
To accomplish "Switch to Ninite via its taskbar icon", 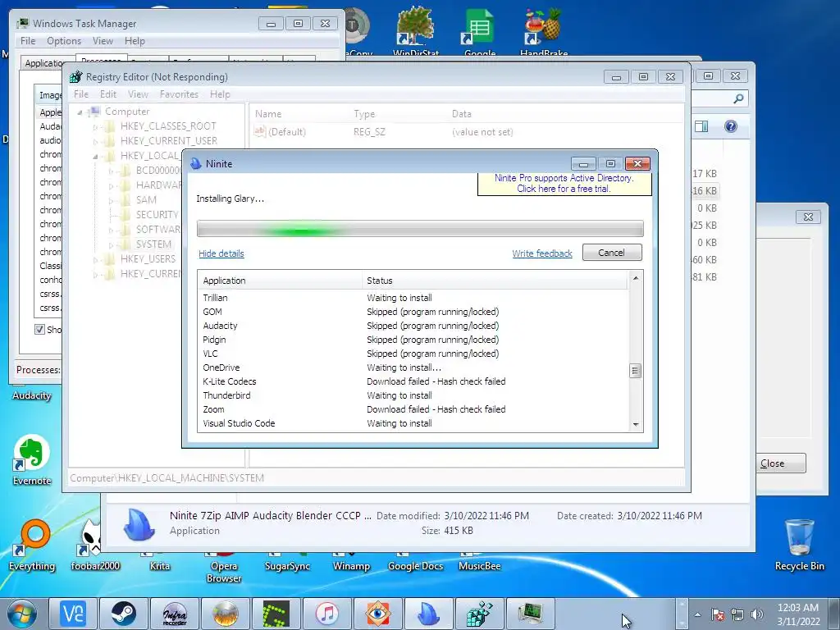I will 428,614.
